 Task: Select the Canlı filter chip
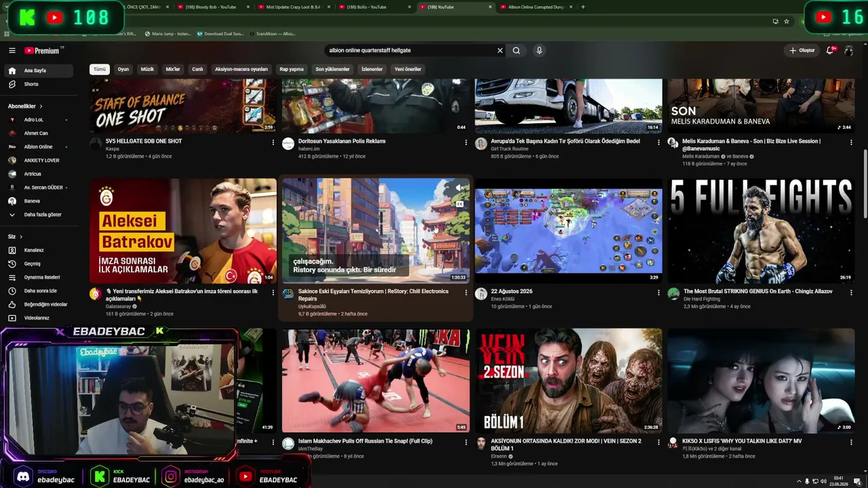point(197,69)
